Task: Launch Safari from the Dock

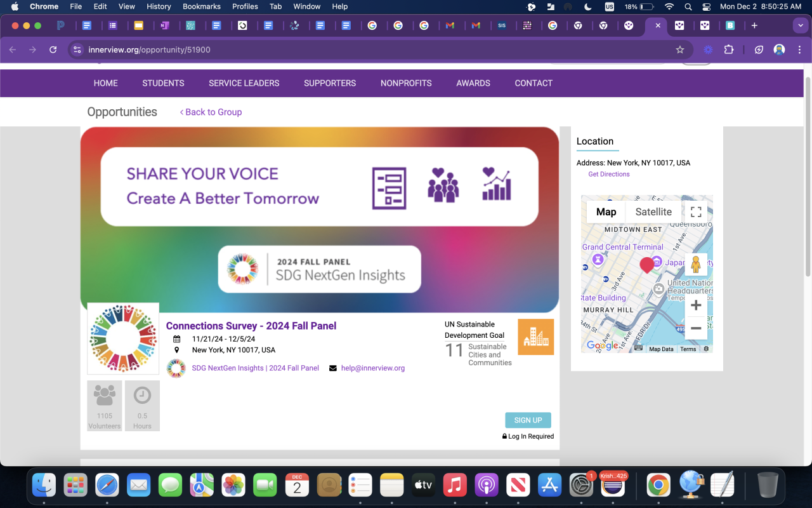Action: 107,485
